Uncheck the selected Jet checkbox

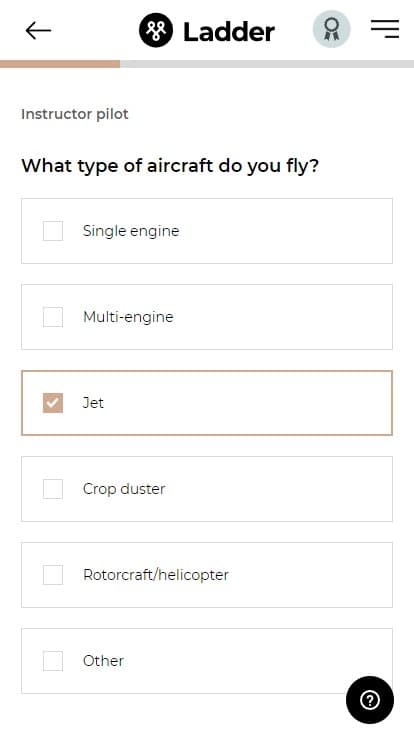pos(53,403)
